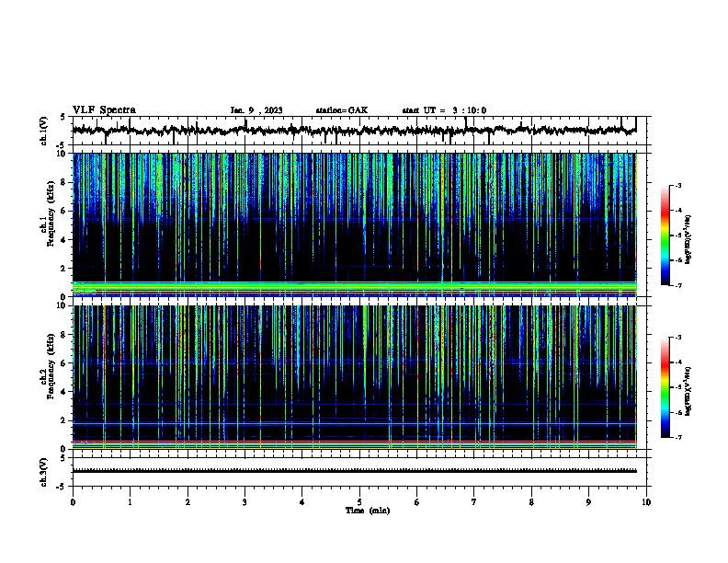Click the 9 minute tick label on time axis
Screen dimensions: 728x563
click(588, 502)
